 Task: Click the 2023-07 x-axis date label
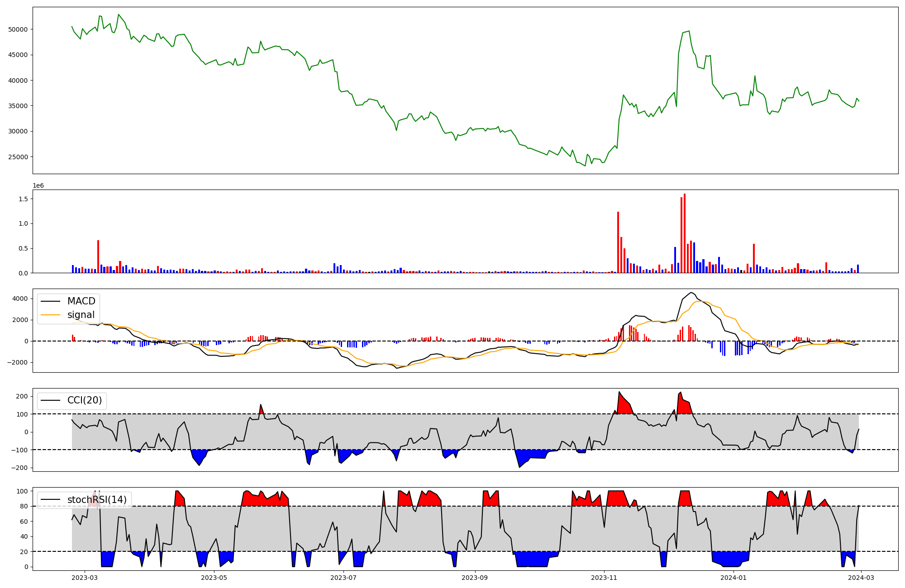point(343,577)
